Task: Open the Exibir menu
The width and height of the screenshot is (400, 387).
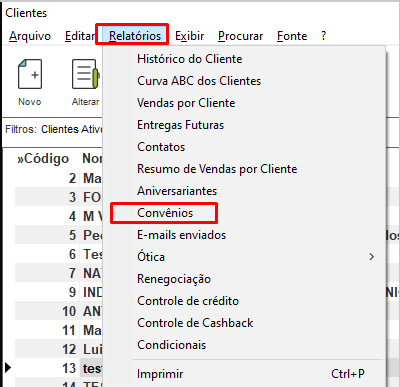Action: pyautogui.click(x=190, y=36)
